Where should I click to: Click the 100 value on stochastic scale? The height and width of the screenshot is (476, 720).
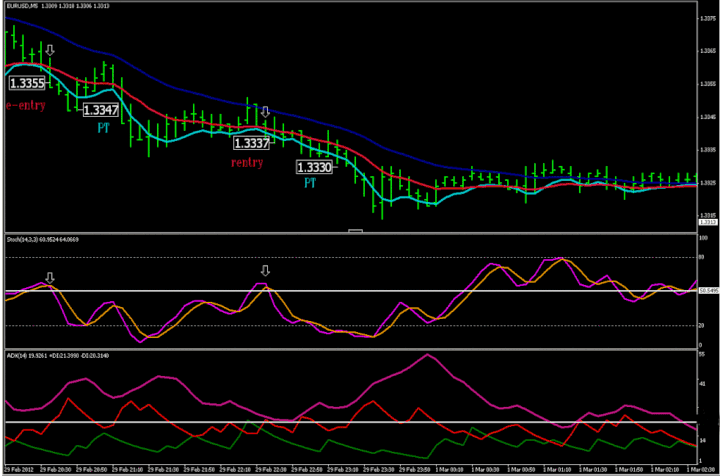pos(703,238)
